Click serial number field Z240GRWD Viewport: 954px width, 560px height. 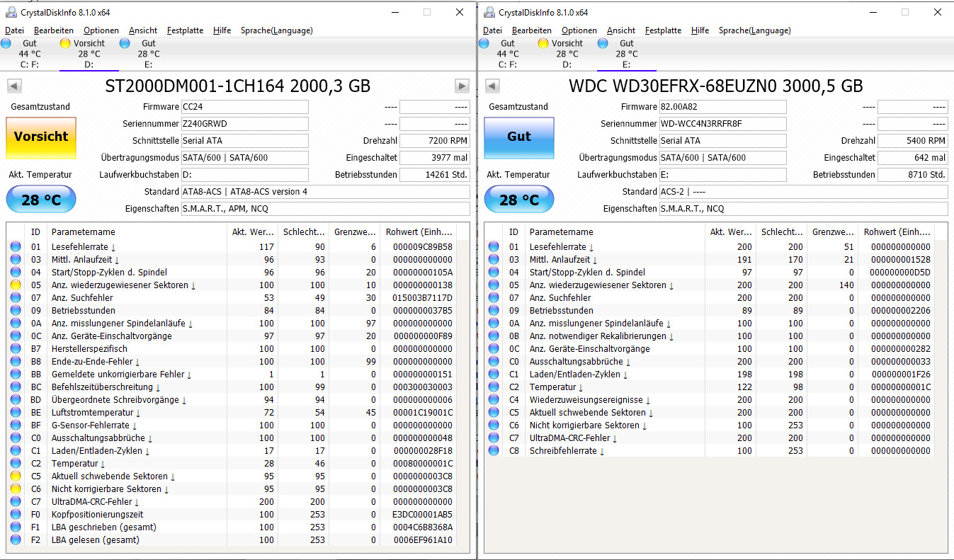[x=245, y=124]
